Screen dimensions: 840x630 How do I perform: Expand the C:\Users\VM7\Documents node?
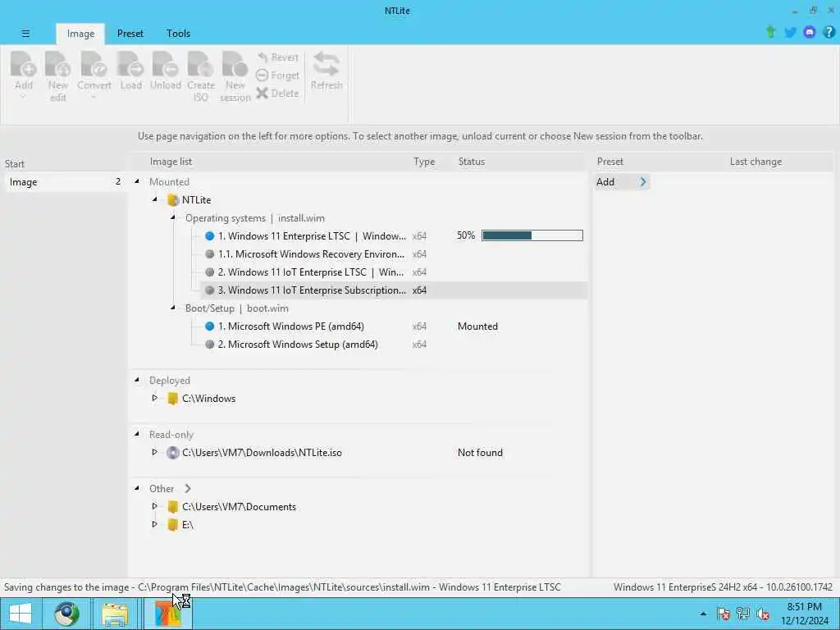[155, 506]
